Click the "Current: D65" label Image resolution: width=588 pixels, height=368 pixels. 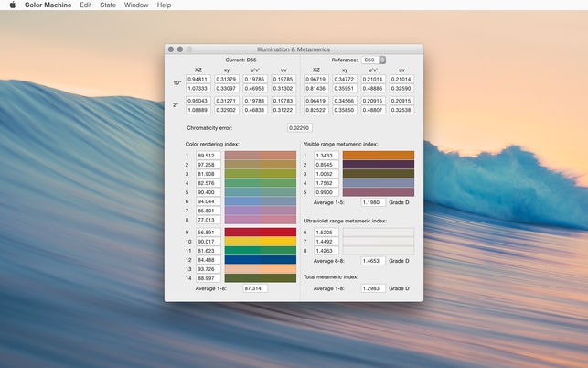(x=241, y=60)
